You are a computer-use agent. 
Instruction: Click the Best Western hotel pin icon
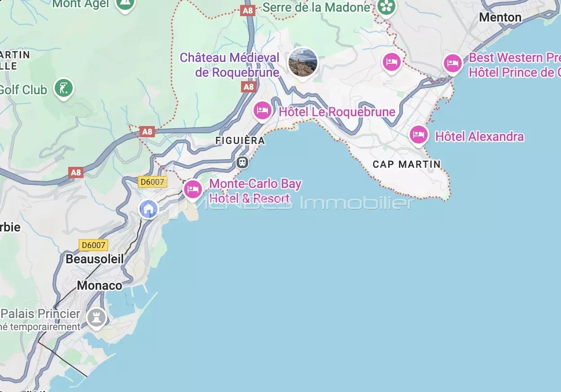tap(453, 64)
